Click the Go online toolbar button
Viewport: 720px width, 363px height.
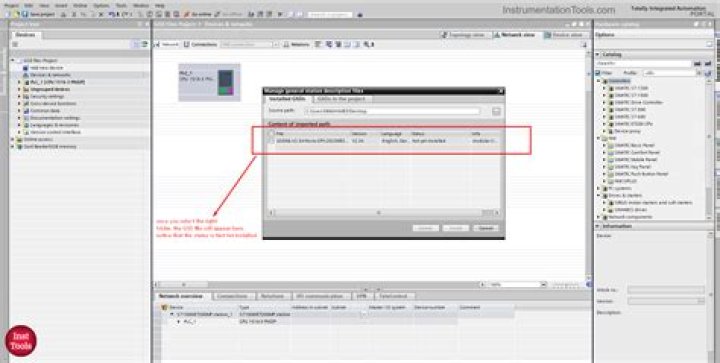tap(198, 15)
